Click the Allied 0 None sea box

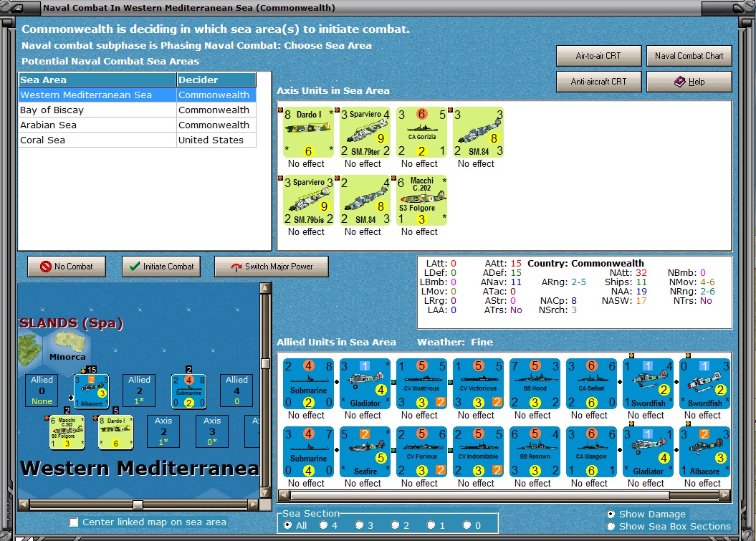(x=42, y=390)
